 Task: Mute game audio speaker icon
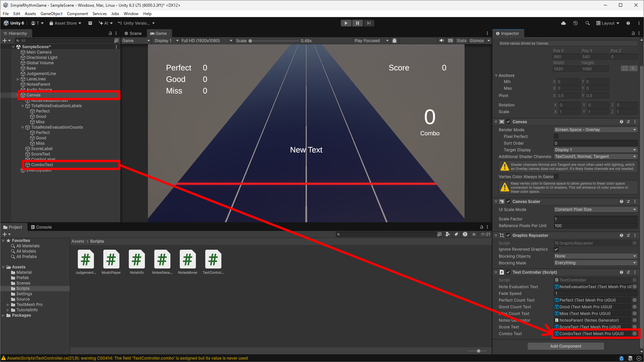coord(441,41)
